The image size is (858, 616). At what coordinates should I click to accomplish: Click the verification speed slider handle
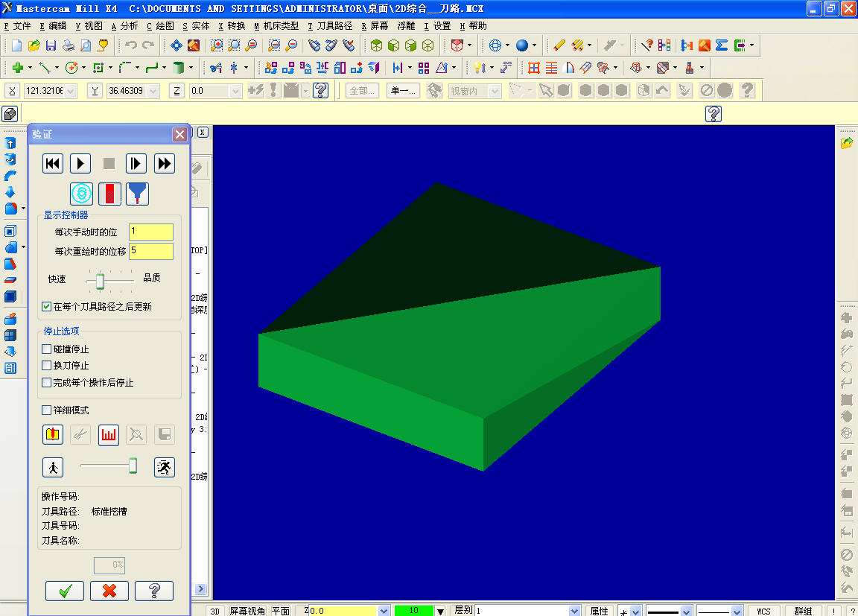pyautogui.click(x=133, y=466)
